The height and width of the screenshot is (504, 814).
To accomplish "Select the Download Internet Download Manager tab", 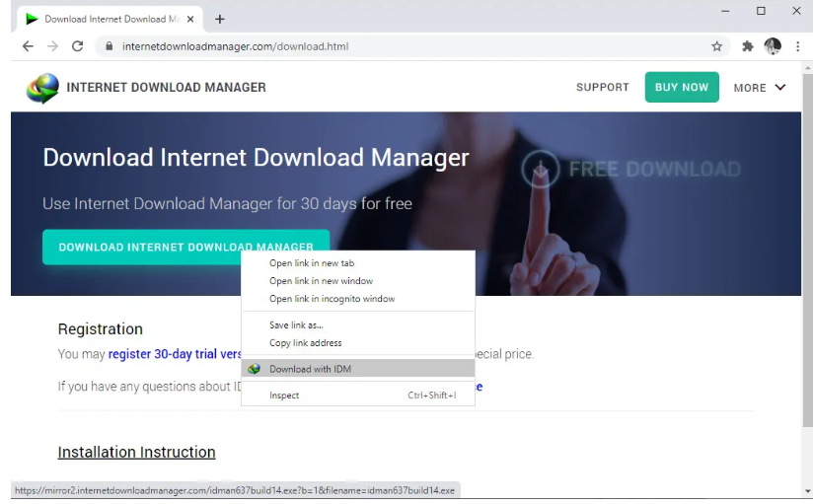I will [x=109, y=19].
